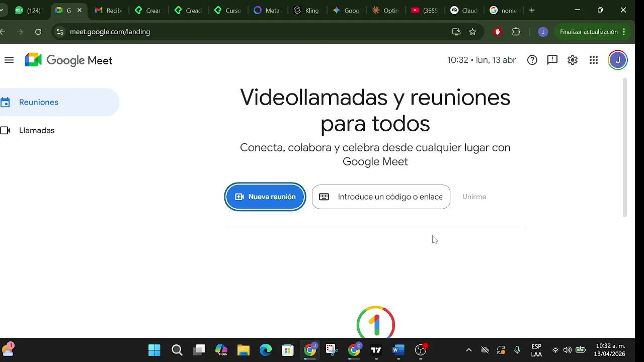
Task: Open Microsoft Edge from the taskbar
Action: (266, 350)
